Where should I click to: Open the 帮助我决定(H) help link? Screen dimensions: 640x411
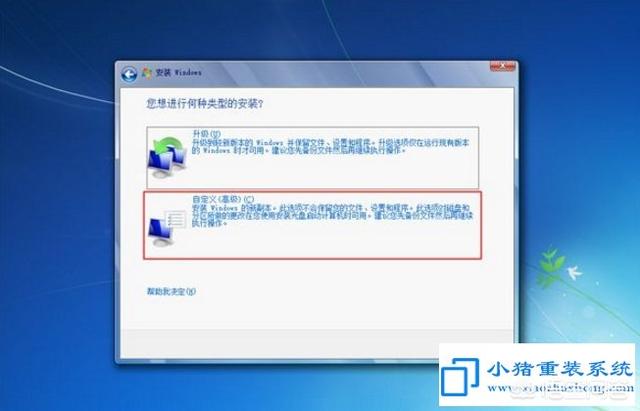[171, 291]
